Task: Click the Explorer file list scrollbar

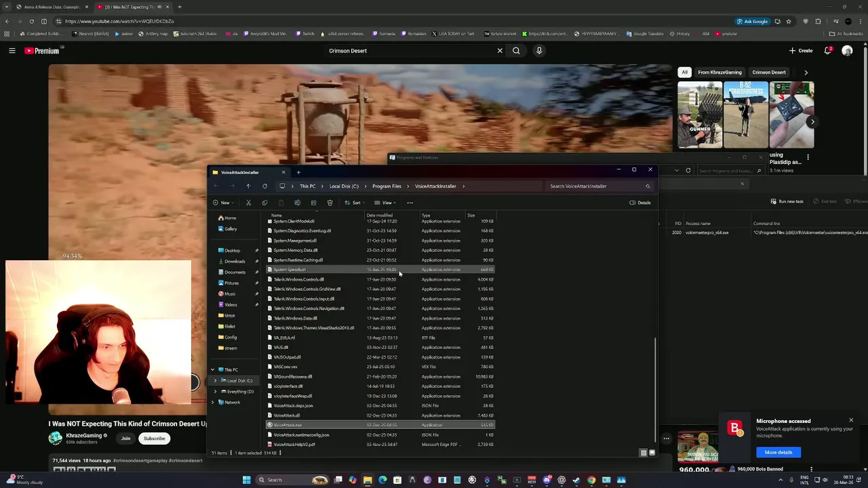Action: click(x=655, y=388)
